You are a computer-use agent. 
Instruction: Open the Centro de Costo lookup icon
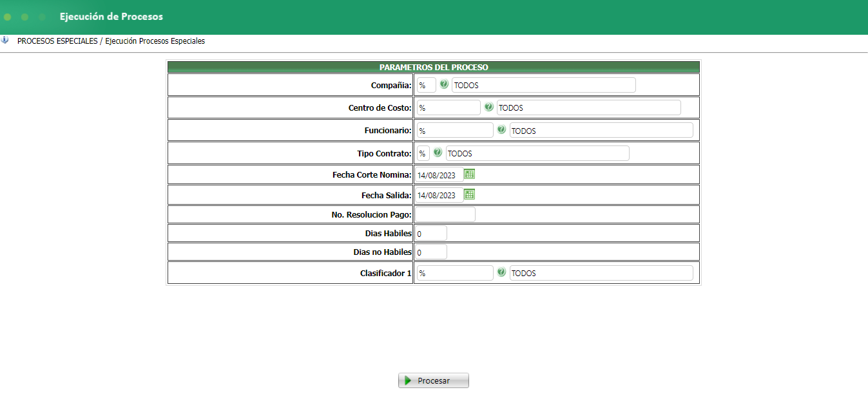click(488, 107)
